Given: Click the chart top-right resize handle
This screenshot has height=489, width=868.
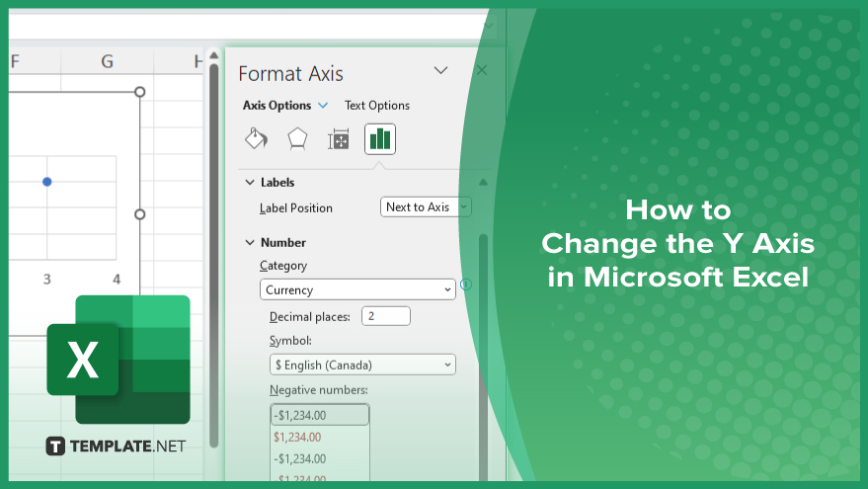Looking at the screenshot, I should 140,91.
